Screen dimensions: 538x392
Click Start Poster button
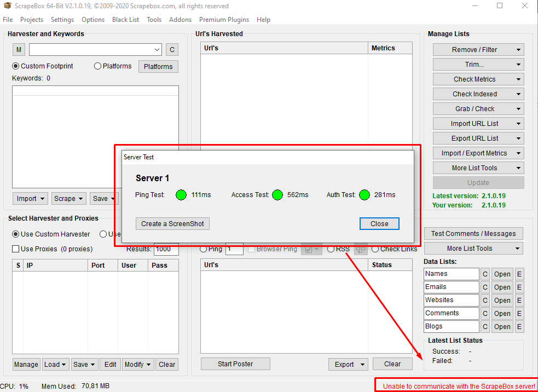pos(235,364)
